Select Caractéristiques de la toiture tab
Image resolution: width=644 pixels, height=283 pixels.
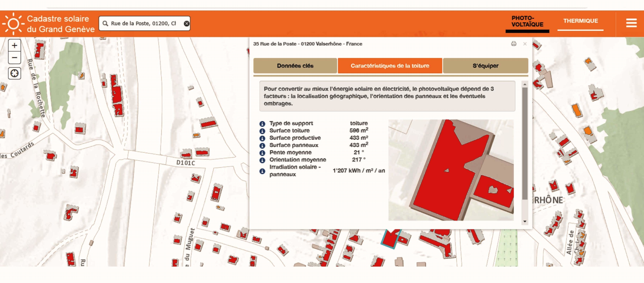tap(390, 66)
